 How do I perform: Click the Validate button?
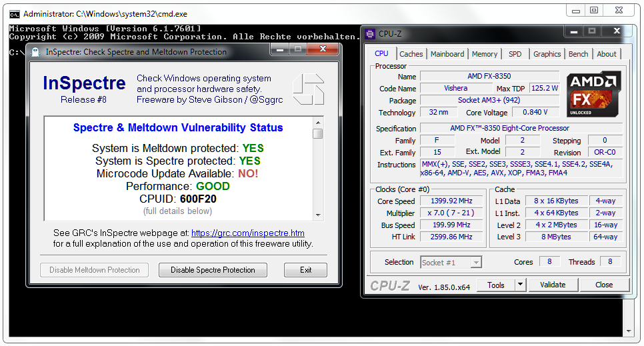[x=553, y=285]
